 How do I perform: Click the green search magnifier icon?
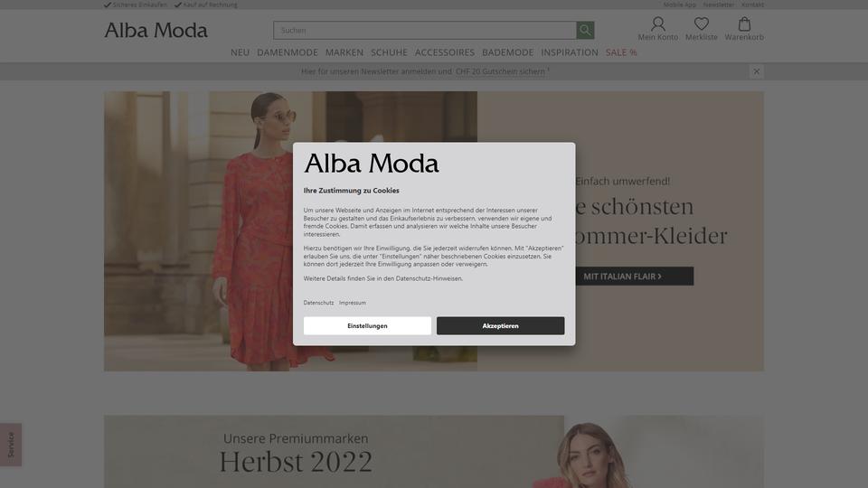point(585,30)
